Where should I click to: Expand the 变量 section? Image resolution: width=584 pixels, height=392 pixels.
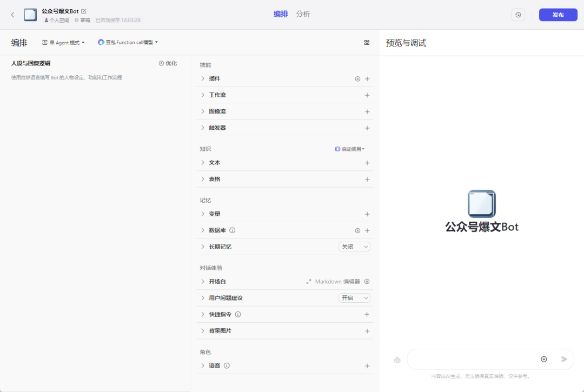(203, 214)
